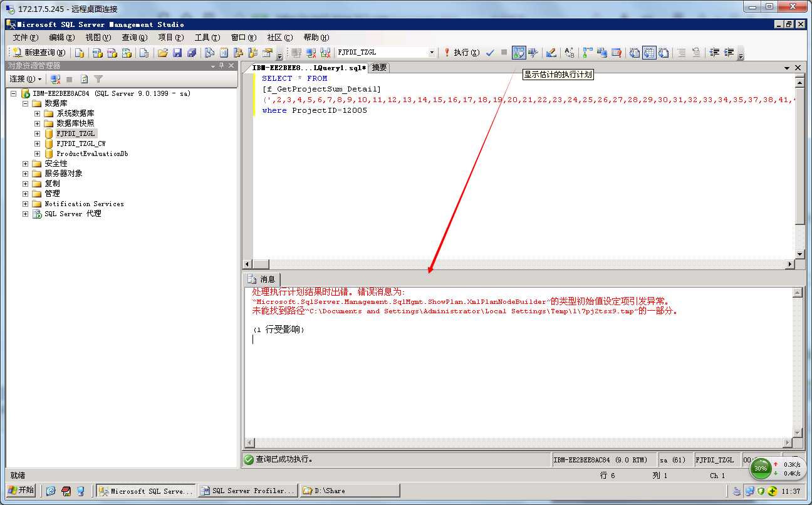Open the 工具 menu
Screen dimensions: 812x505
pos(207,38)
